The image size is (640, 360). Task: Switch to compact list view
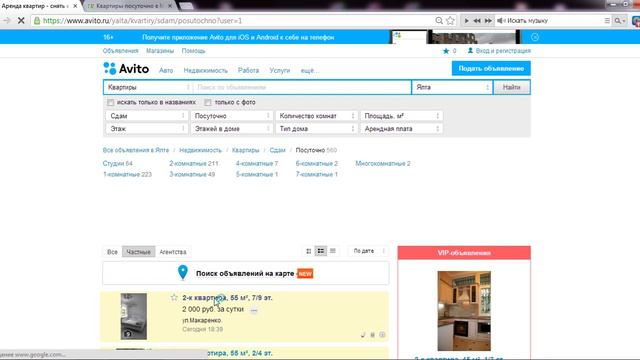coord(333,251)
